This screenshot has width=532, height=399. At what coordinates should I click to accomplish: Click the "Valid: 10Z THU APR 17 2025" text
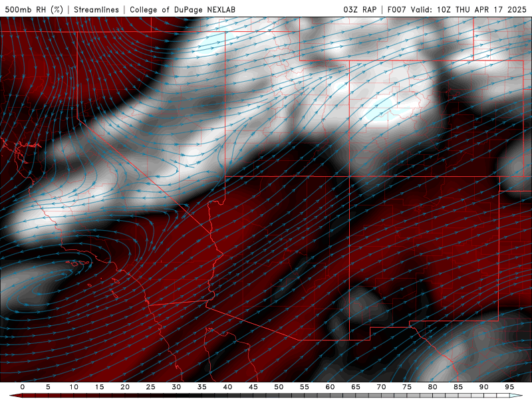469,9
